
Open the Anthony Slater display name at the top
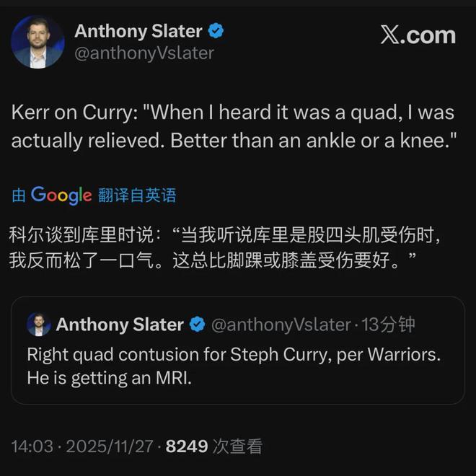coord(138,31)
